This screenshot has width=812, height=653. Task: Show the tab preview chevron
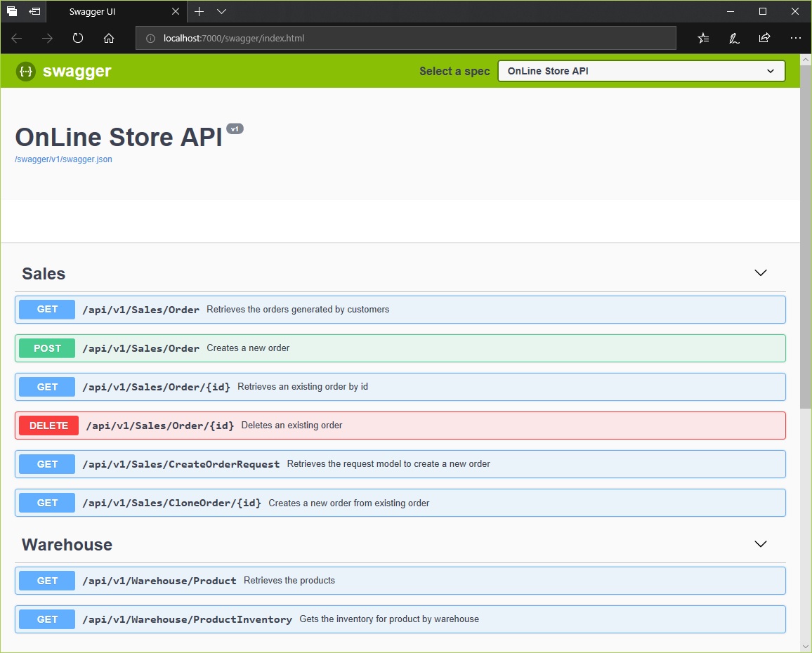coord(222,11)
